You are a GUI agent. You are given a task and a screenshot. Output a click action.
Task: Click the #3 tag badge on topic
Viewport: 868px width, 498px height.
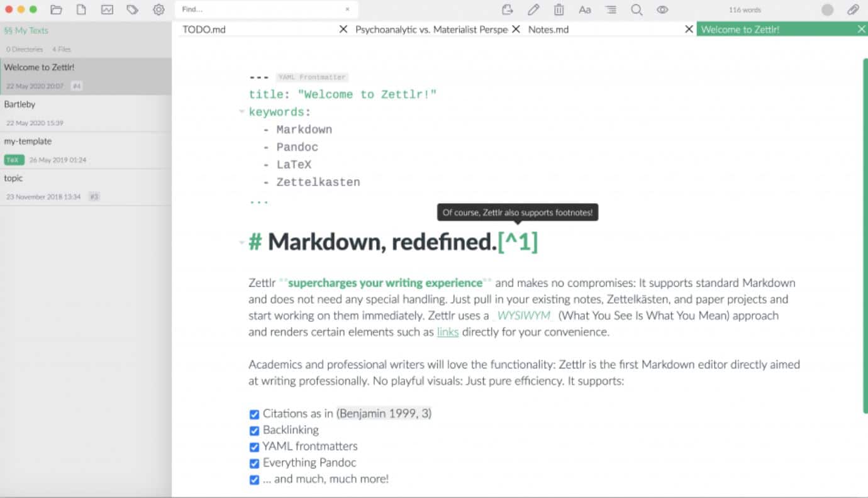[94, 197]
